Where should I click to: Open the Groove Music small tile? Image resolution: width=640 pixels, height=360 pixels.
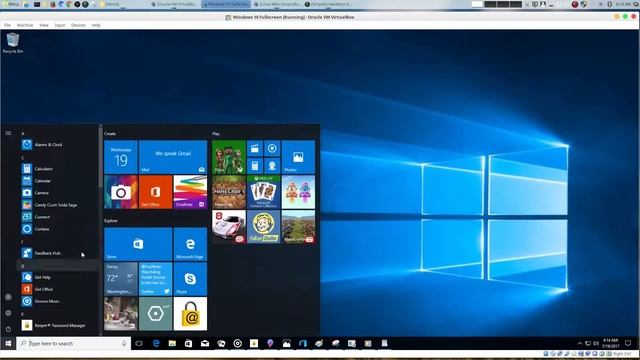(272, 149)
